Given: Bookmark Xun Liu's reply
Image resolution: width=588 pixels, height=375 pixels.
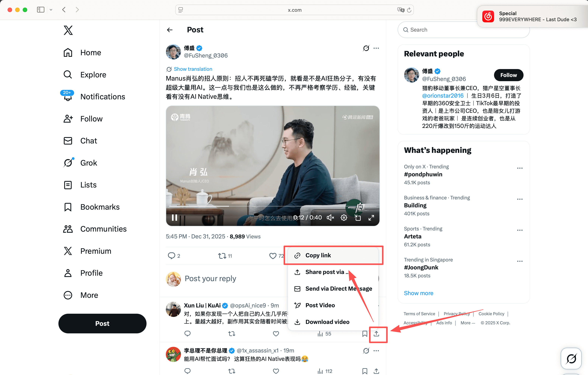Looking at the screenshot, I should pos(365,333).
